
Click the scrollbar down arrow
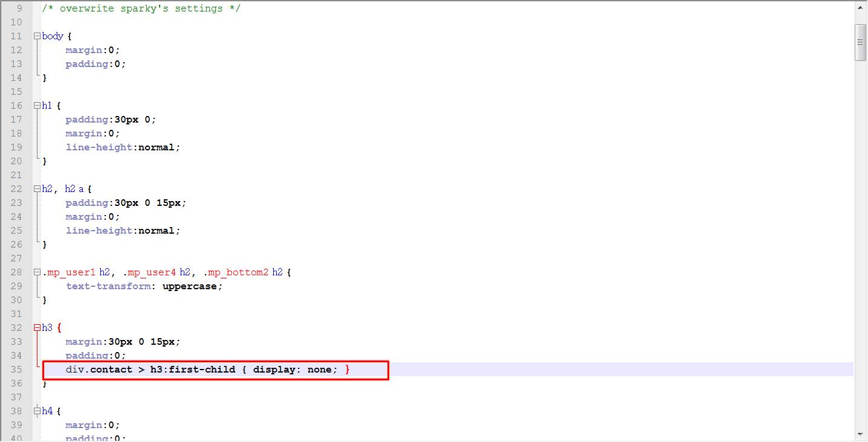(861, 434)
